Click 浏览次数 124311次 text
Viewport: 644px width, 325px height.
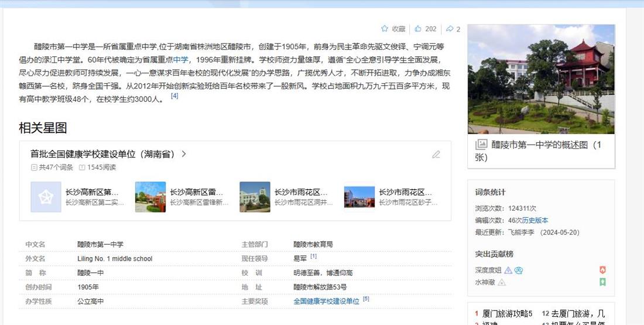506,208
